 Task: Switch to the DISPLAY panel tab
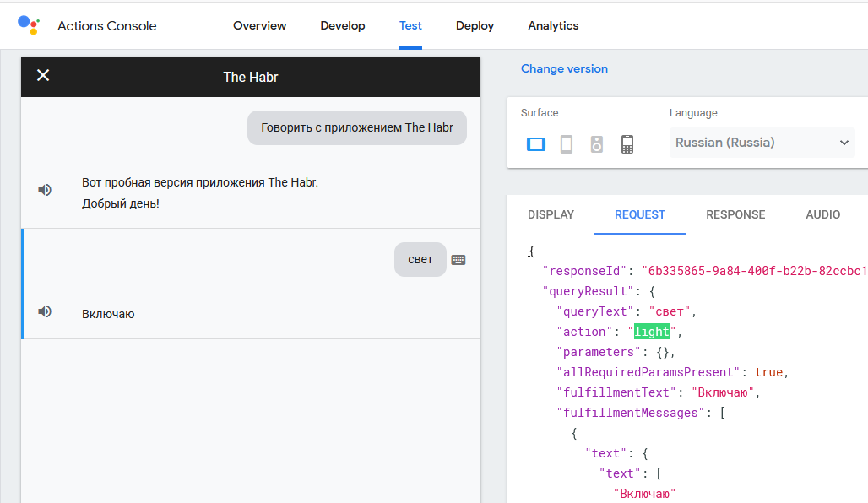tap(551, 214)
